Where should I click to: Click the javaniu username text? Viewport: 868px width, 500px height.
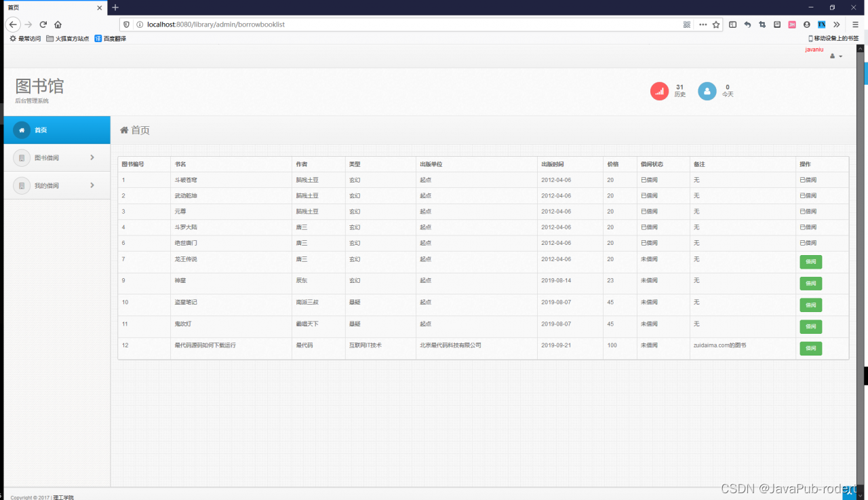click(x=814, y=50)
